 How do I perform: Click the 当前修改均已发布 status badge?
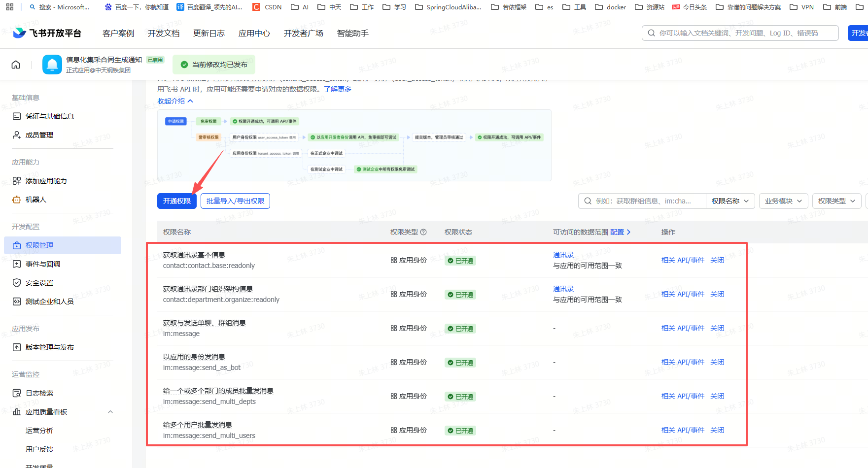214,65
